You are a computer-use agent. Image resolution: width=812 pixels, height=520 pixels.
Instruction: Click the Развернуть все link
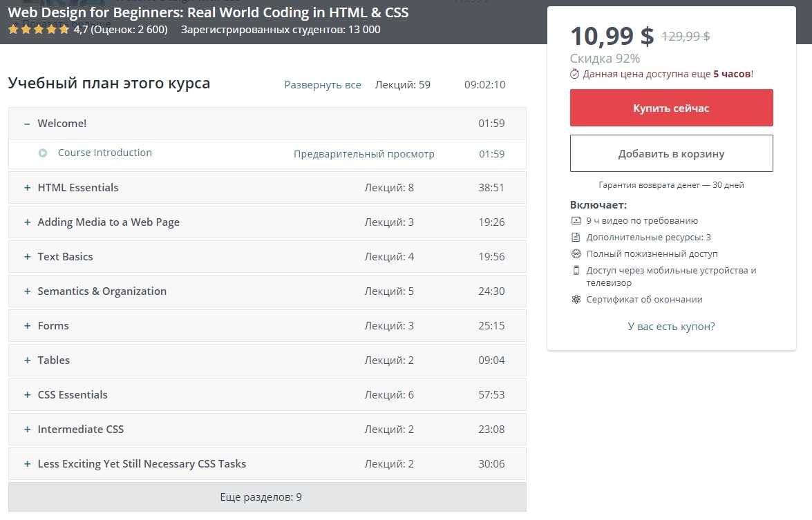(323, 85)
